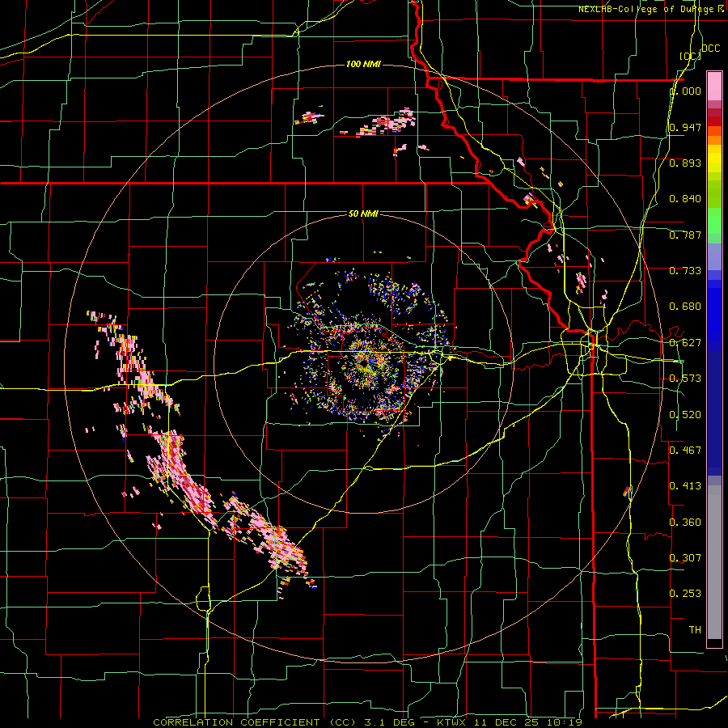Screen dimensions: 728x728
Task: Click the 0.253 legend value
Action: (685, 594)
